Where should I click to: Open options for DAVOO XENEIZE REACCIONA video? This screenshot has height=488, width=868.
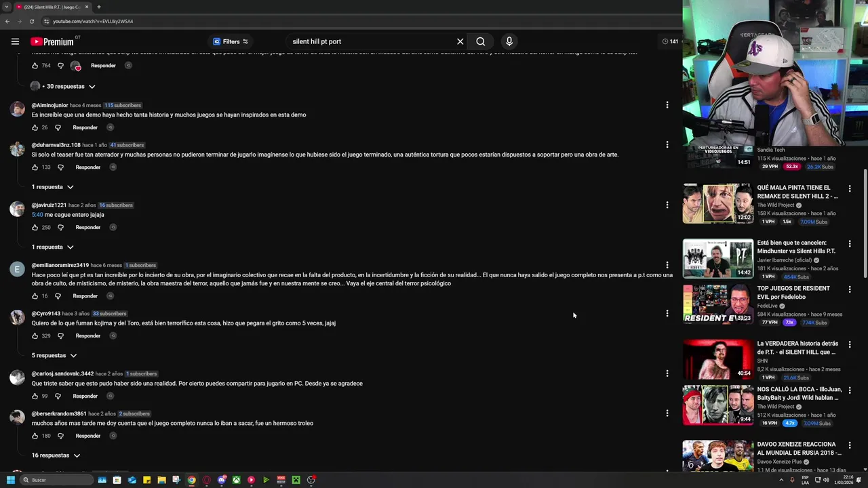(850, 445)
